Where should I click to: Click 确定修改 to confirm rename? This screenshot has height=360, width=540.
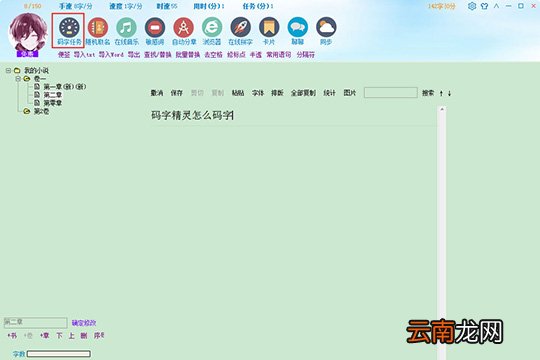tap(84, 323)
